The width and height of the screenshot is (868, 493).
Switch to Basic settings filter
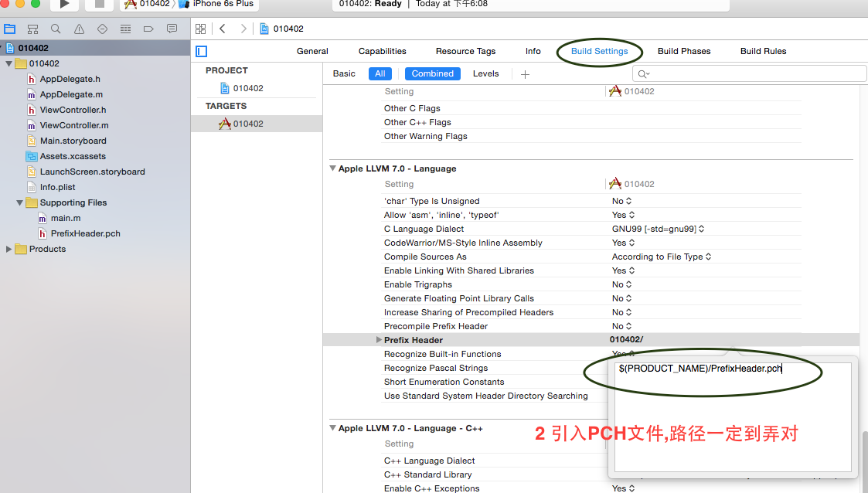[344, 73]
